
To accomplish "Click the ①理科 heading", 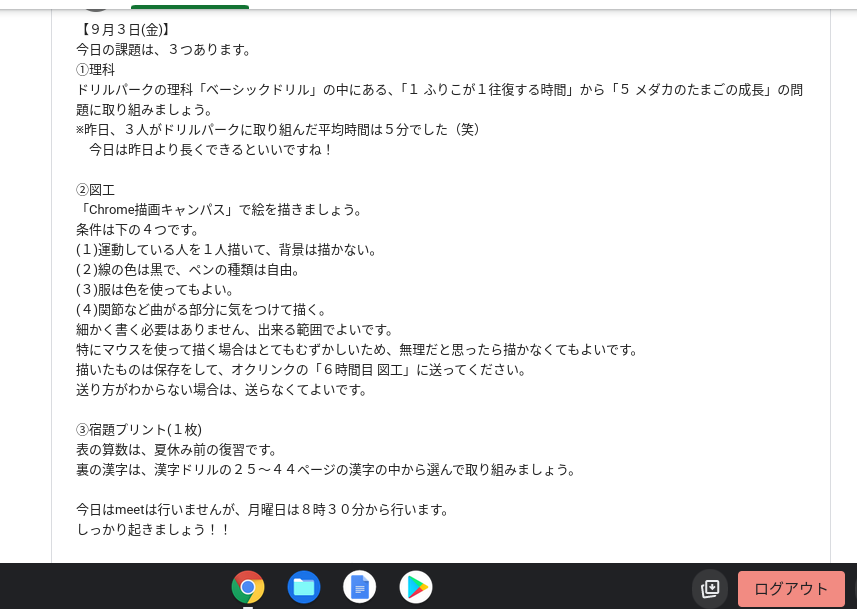I will (x=96, y=70).
